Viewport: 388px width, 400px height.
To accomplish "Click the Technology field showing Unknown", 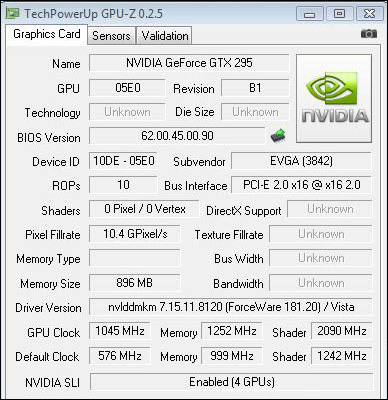I will (127, 112).
